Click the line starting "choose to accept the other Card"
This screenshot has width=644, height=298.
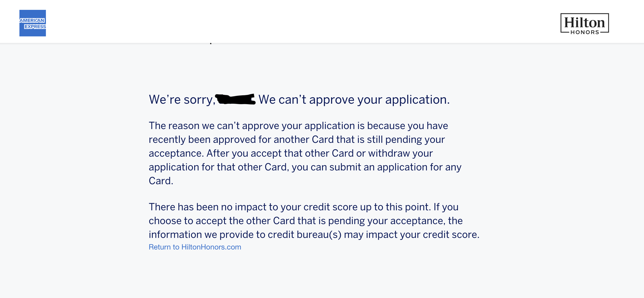point(306,221)
